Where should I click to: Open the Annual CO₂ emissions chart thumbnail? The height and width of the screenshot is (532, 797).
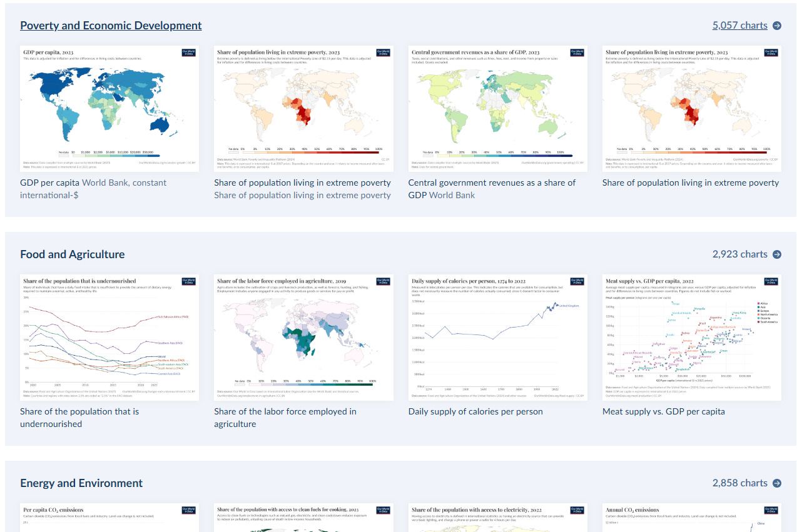692,518
